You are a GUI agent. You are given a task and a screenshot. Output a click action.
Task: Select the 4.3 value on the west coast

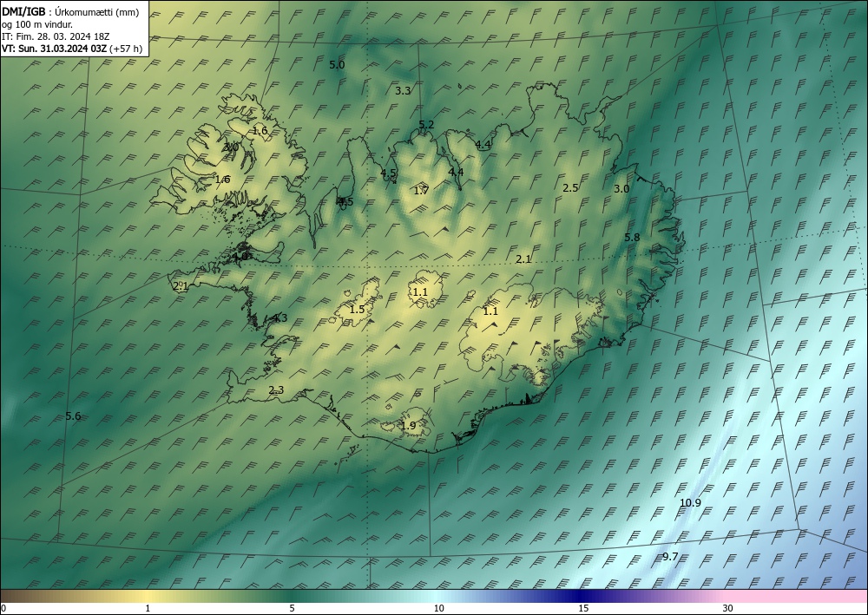click(279, 318)
